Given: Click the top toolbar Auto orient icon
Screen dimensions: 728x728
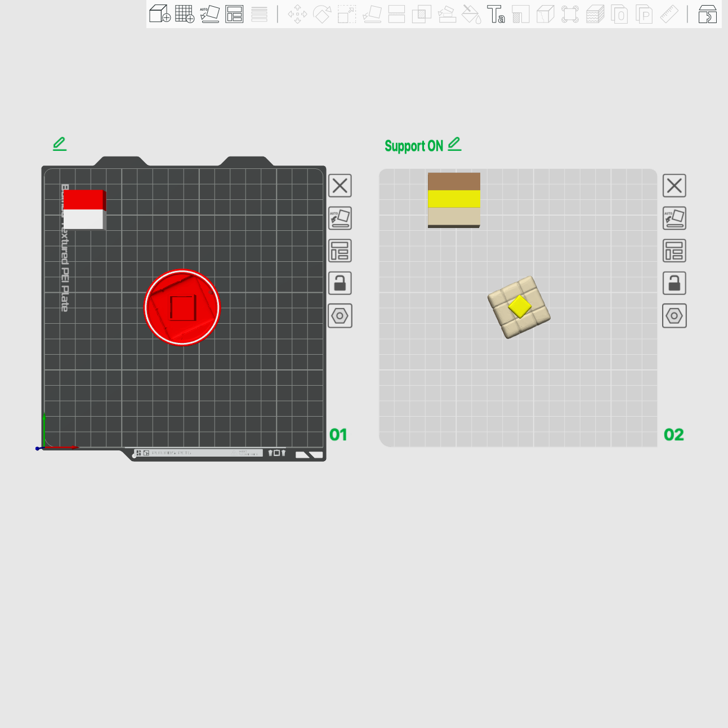Looking at the screenshot, I should (209, 14).
